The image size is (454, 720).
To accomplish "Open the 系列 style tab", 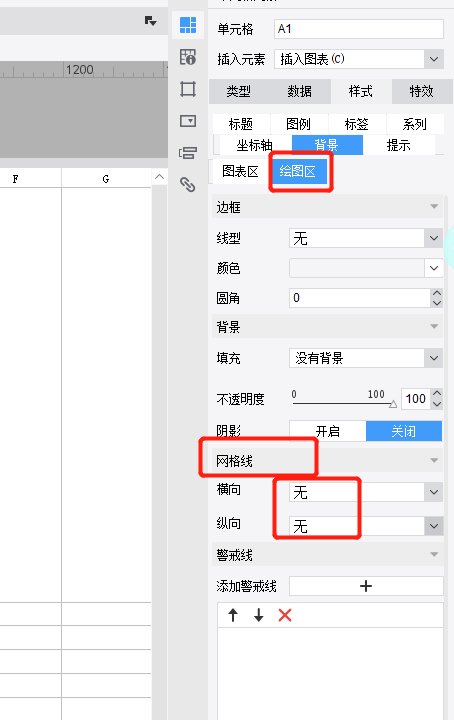I will (415, 124).
